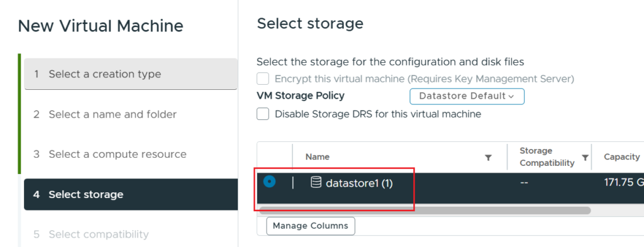Screen dimensions: 644x247
Task: Click the Name column filter icon
Action: [488, 158]
